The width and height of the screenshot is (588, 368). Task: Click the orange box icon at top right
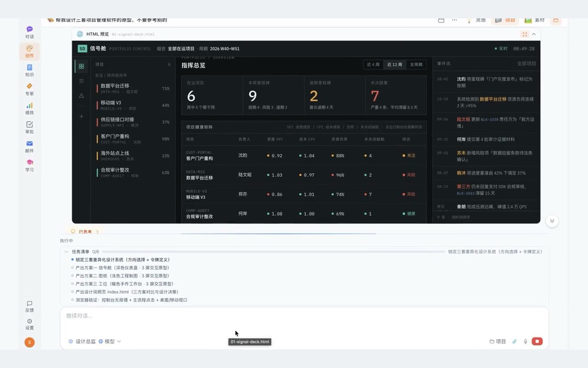pos(556,20)
